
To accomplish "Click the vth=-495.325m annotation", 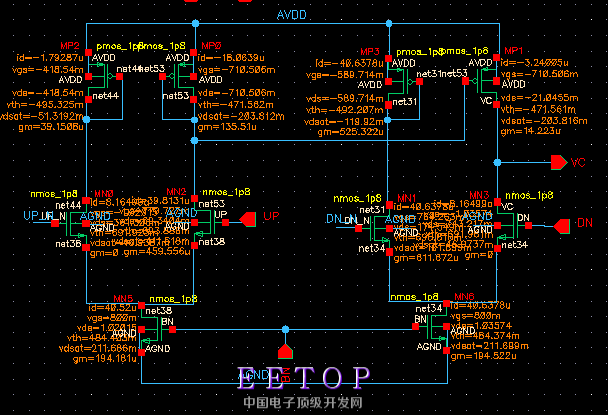I will (45, 105).
